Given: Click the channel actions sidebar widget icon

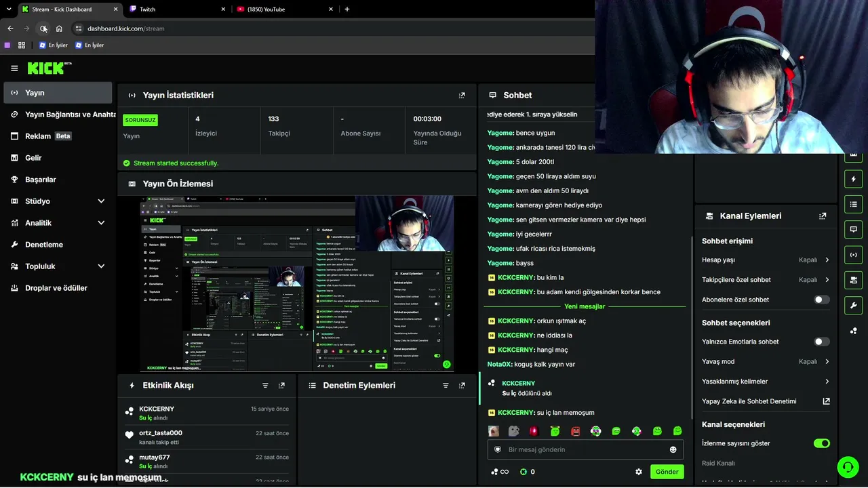Looking at the screenshot, I should coord(853,280).
